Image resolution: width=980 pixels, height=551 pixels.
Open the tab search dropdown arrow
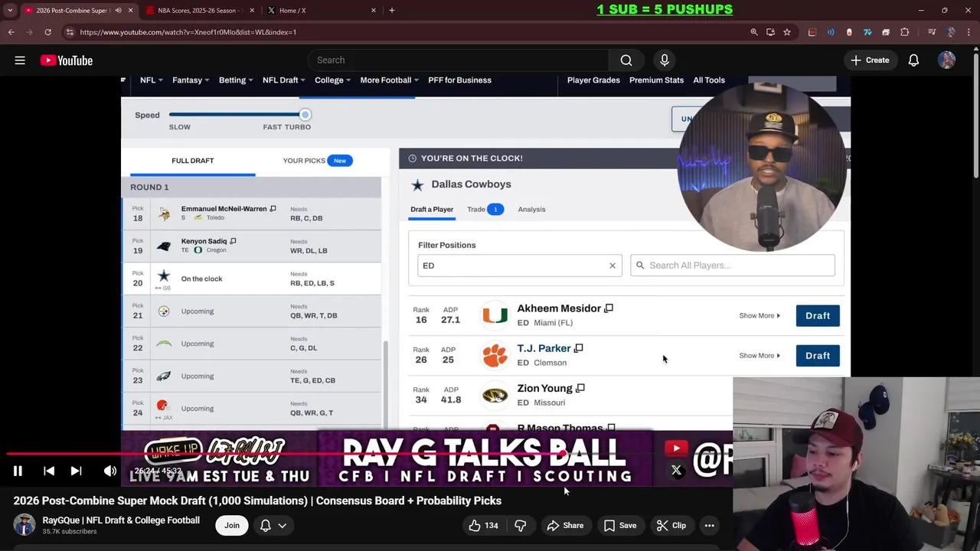pyautogui.click(x=10, y=11)
